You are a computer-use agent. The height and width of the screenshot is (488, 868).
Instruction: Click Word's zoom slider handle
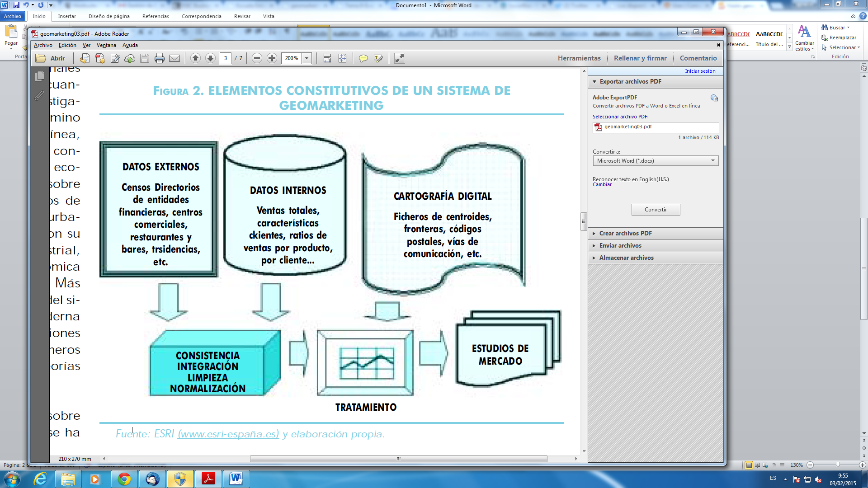point(838,465)
